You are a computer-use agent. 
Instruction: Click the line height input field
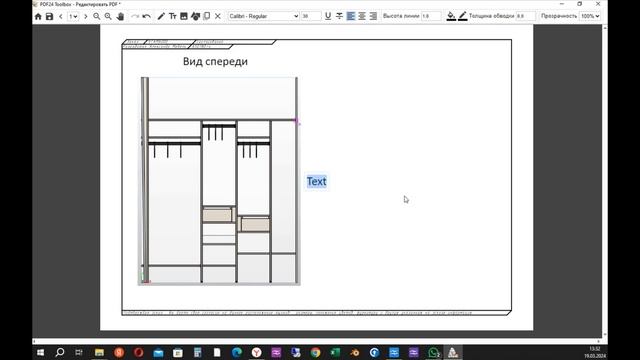tap(431, 16)
